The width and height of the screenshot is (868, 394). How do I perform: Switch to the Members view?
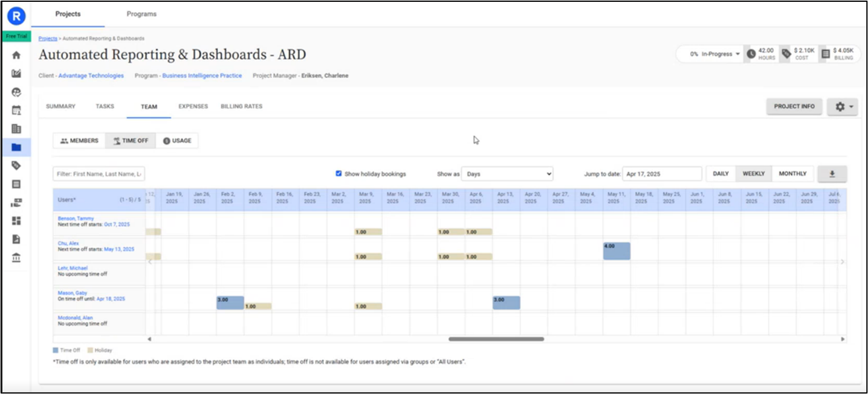pyautogui.click(x=79, y=141)
